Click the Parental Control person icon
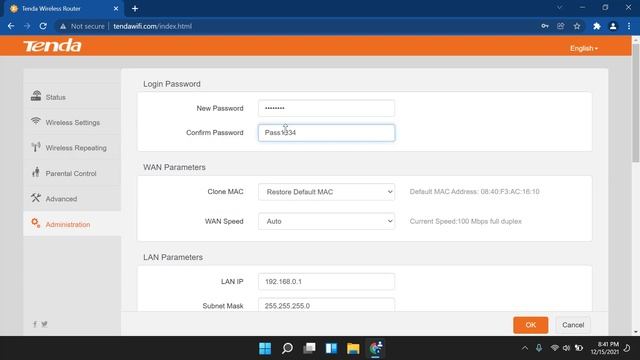 point(36,172)
